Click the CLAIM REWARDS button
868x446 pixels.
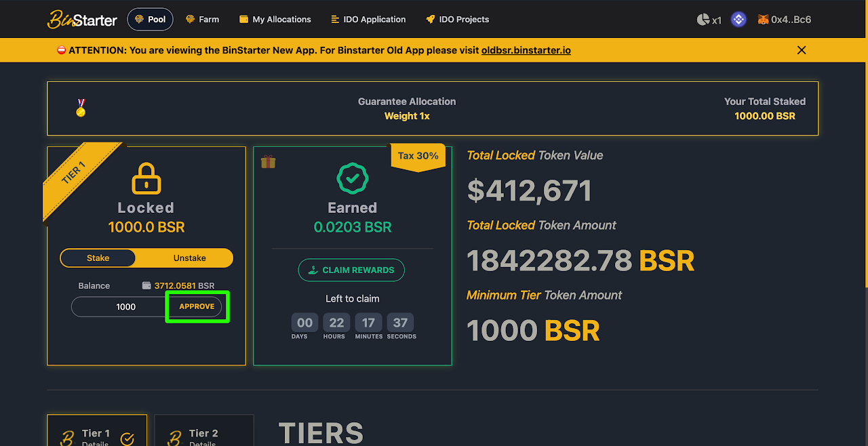pyautogui.click(x=351, y=270)
